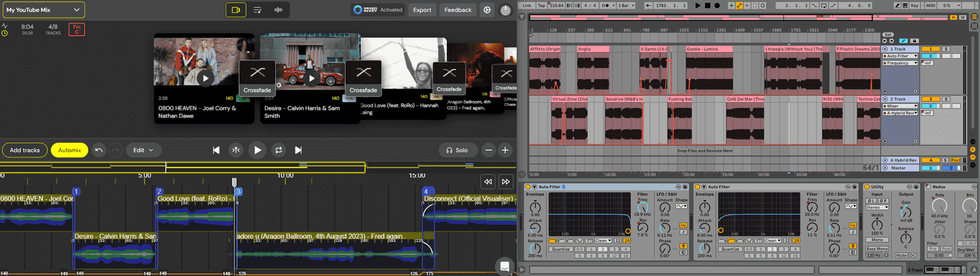Toggle Automation Arm in Ableton
This screenshot has width=980, height=276.
tap(739, 5)
